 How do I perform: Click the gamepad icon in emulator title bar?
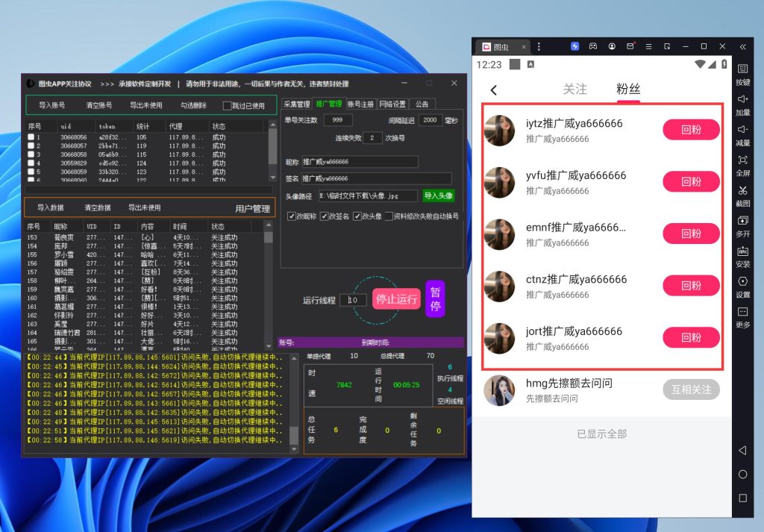pos(593,46)
